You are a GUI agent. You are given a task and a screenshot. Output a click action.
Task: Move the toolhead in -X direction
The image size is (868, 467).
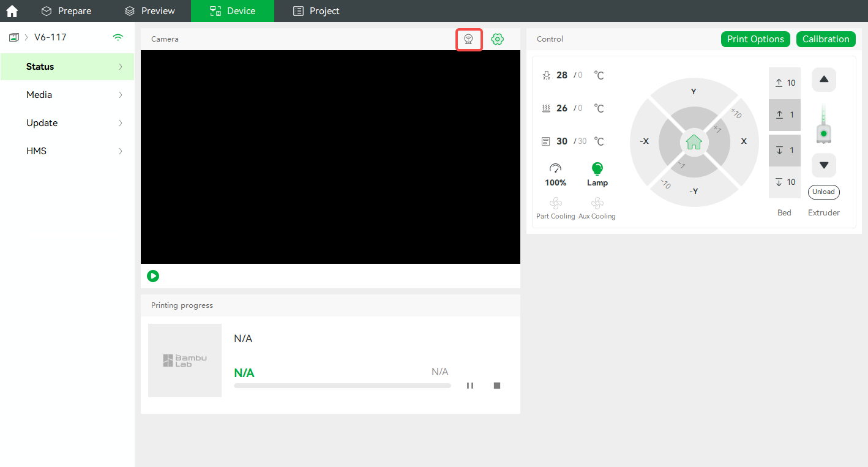tap(644, 141)
